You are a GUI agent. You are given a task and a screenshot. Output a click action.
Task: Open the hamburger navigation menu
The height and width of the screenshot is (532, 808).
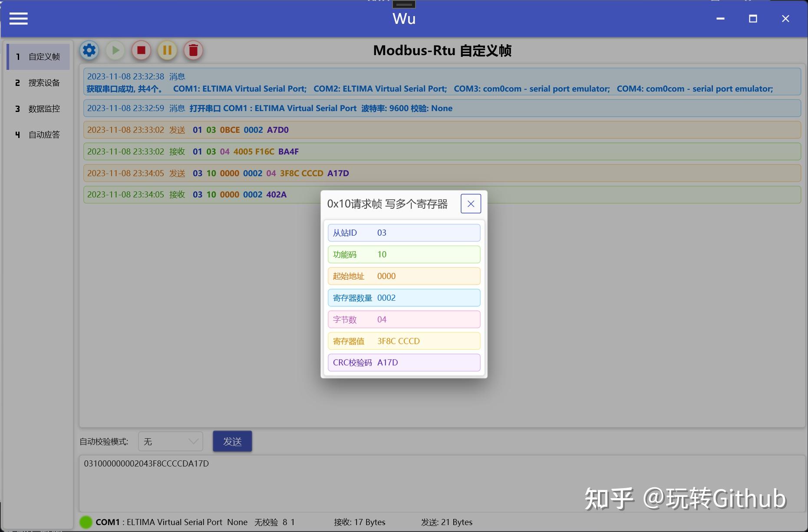18,18
